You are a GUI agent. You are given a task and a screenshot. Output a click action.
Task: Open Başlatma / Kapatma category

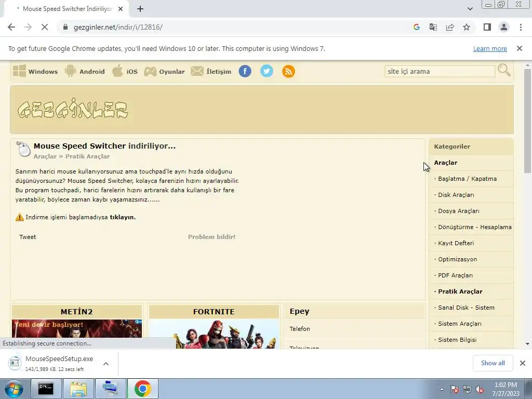(467, 179)
